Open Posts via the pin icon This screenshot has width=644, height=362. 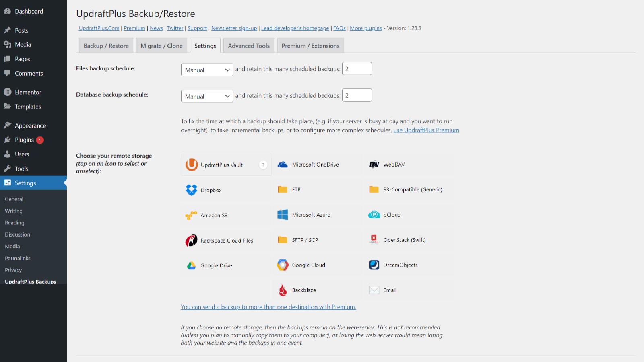pyautogui.click(x=7, y=30)
